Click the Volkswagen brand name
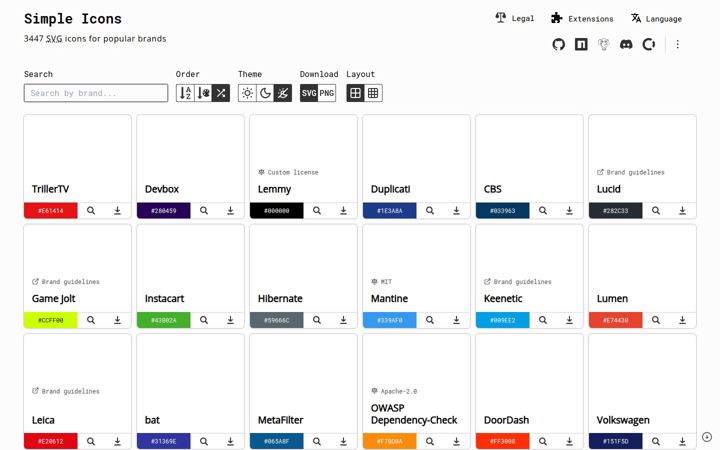This screenshot has width=720, height=450. tap(623, 420)
